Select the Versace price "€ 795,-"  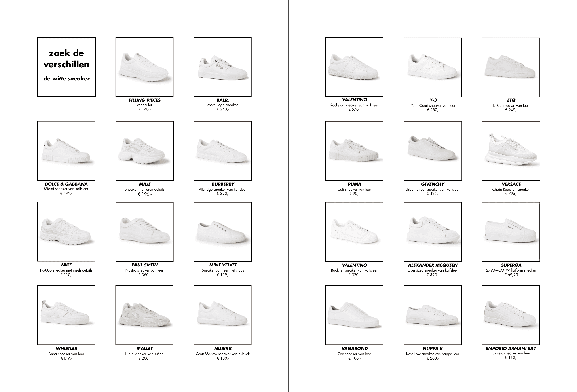[511, 194]
